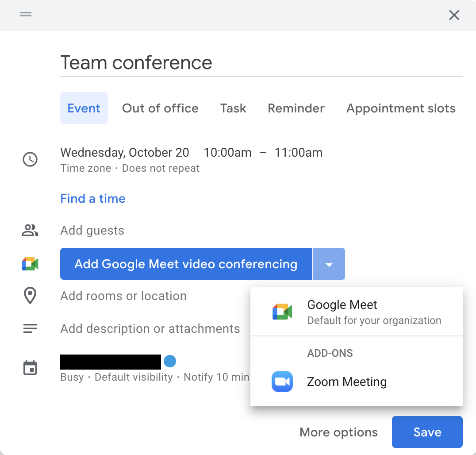Open the Does not repeat option
The height and width of the screenshot is (455, 476).
(x=161, y=168)
